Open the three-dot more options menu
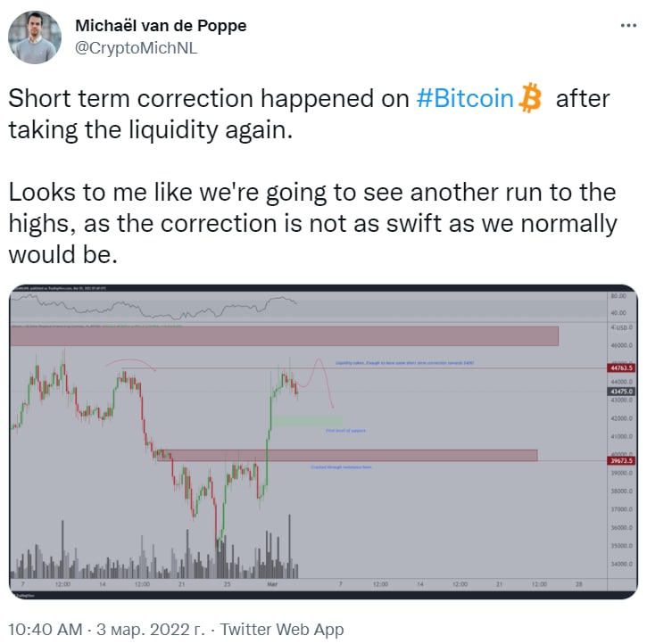Viewport: 647px width, 644px height. (x=628, y=26)
